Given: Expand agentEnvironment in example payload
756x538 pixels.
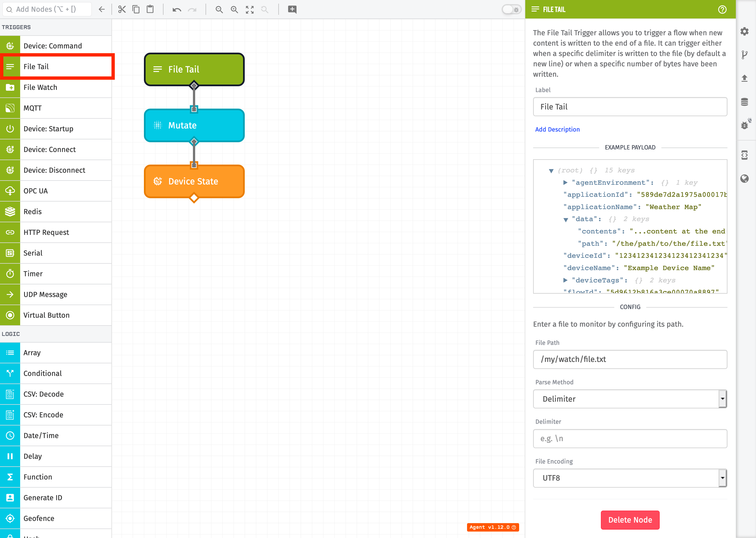Looking at the screenshot, I should pos(566,183).
